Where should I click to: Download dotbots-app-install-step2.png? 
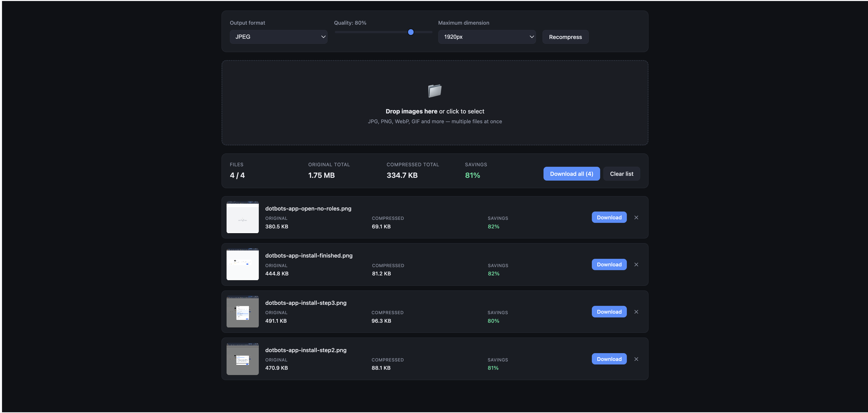point(609,359)
